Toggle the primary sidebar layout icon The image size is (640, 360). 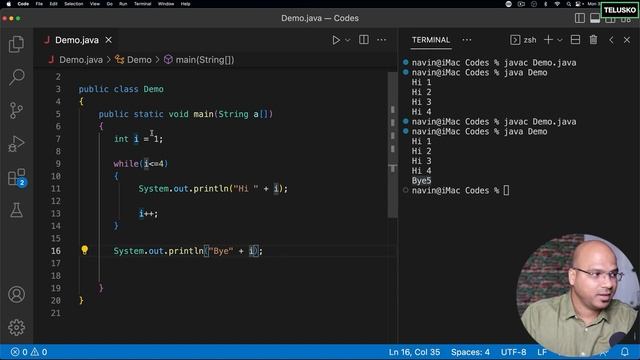580,18
